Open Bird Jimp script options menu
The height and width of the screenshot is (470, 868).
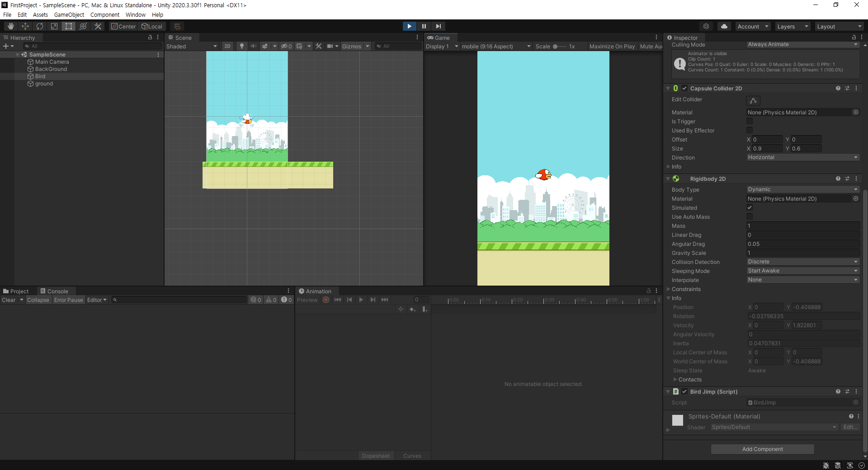856,391
